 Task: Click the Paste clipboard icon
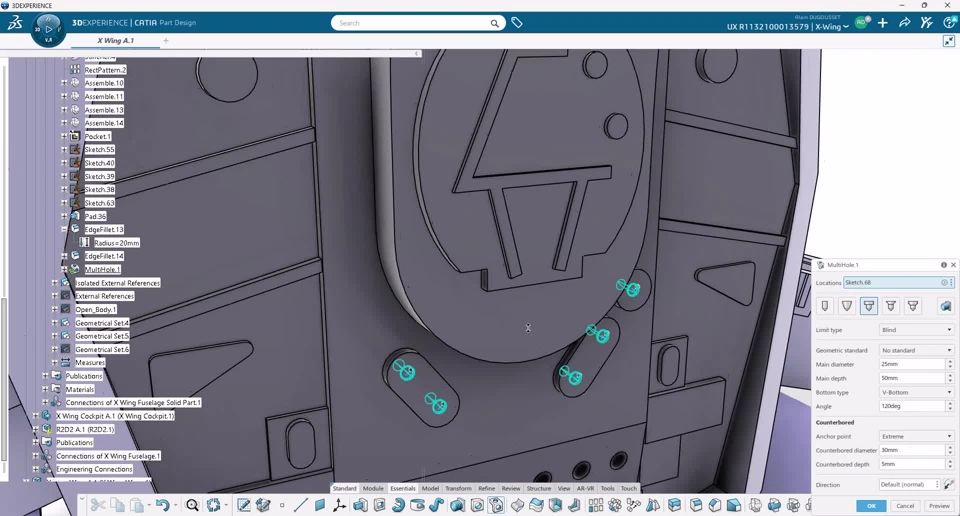coord(137,505)
